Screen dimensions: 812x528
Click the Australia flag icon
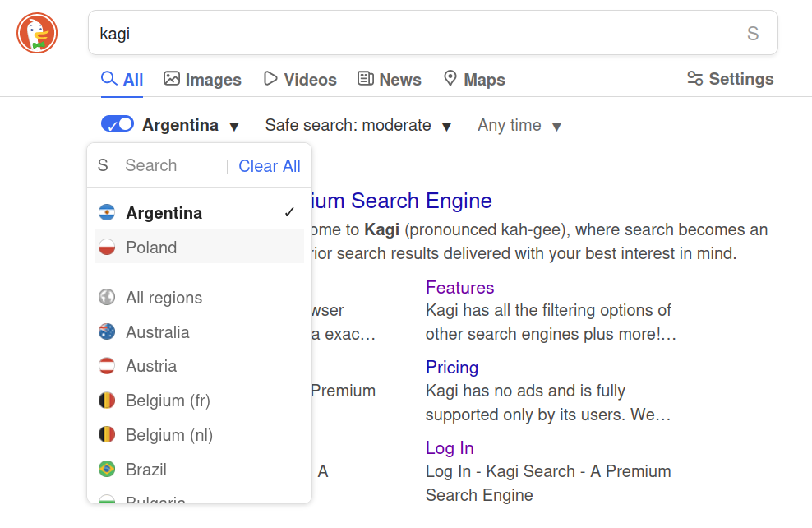tap(107, 332)
